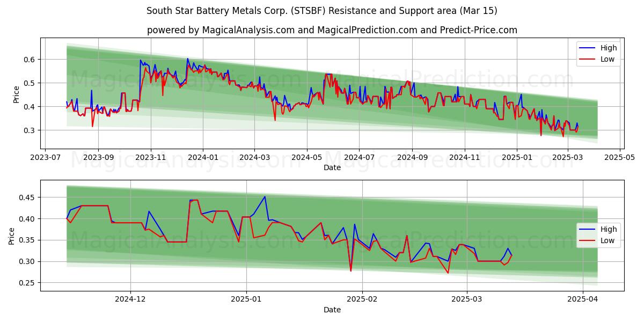This screenshot has width=644, height=322.
Task: Click the 0.4 price tick in top chart
Action: 31,107
